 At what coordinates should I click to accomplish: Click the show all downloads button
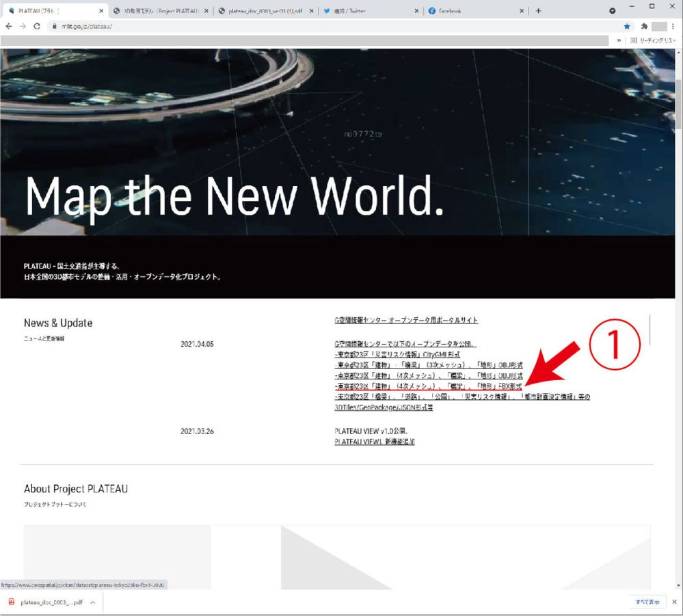pos(647,602)
